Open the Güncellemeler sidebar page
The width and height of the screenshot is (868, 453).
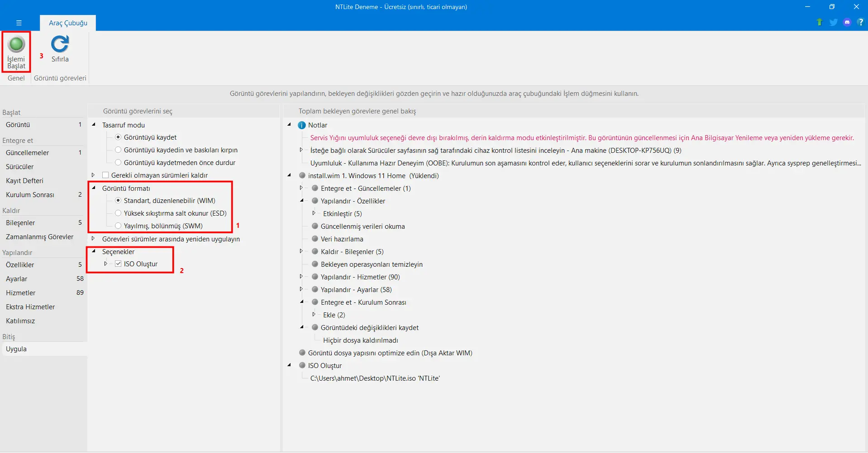click(43, 153)
